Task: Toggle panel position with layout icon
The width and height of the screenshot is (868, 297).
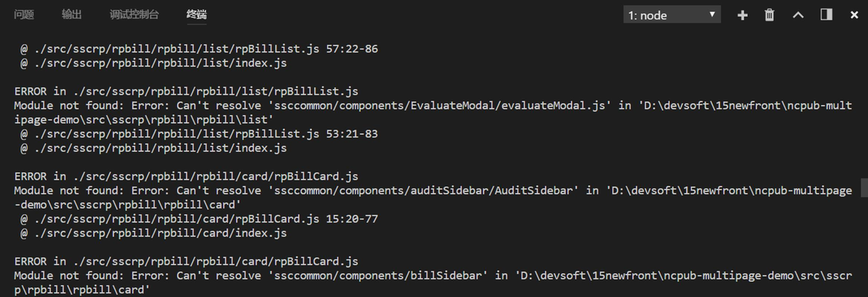Action: tap(826, 15)
